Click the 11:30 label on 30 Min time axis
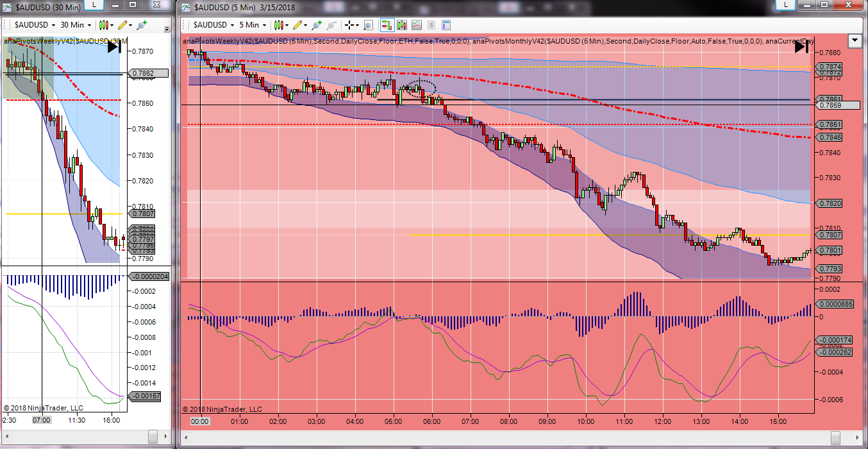This screenshot has height=449, width=868. pyautogui.click(x=76, y=420)
